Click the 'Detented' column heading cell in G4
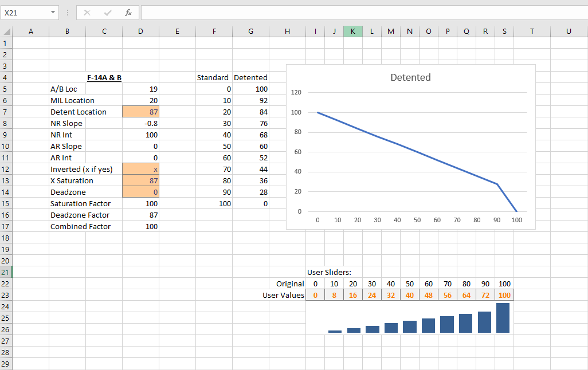The image size is (588, 370). click(x=250, y=77)
